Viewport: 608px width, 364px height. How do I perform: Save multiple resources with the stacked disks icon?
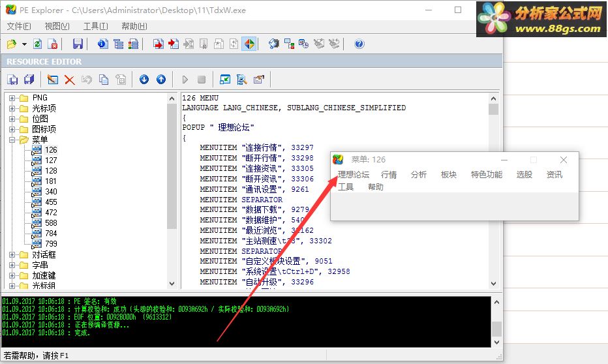[29, 80]
